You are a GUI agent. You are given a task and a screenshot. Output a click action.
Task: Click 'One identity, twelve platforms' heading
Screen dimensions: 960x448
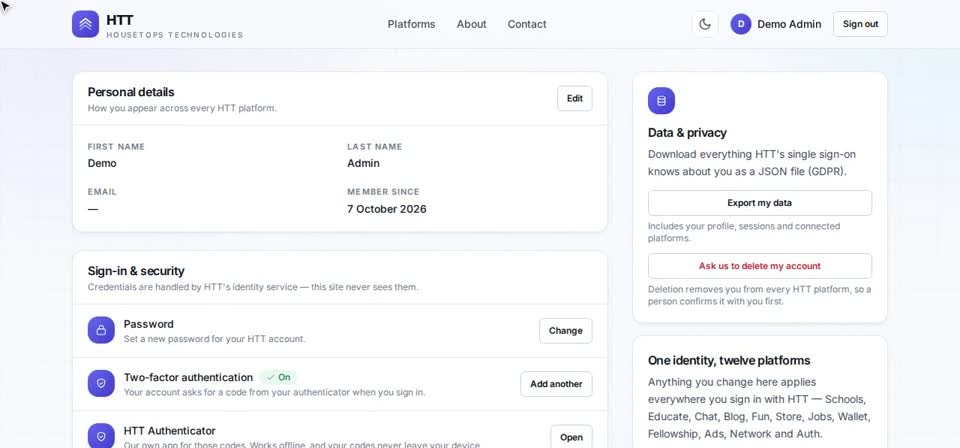(729, 360)
